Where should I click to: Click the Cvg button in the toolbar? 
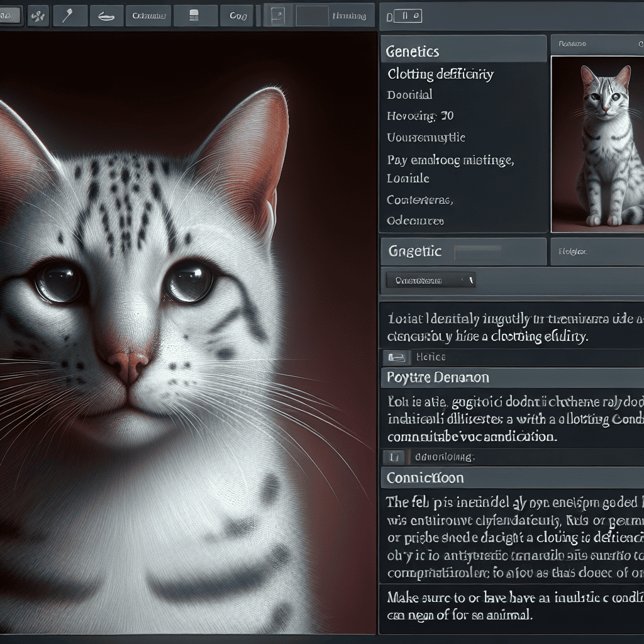click(x=238, y=16)
